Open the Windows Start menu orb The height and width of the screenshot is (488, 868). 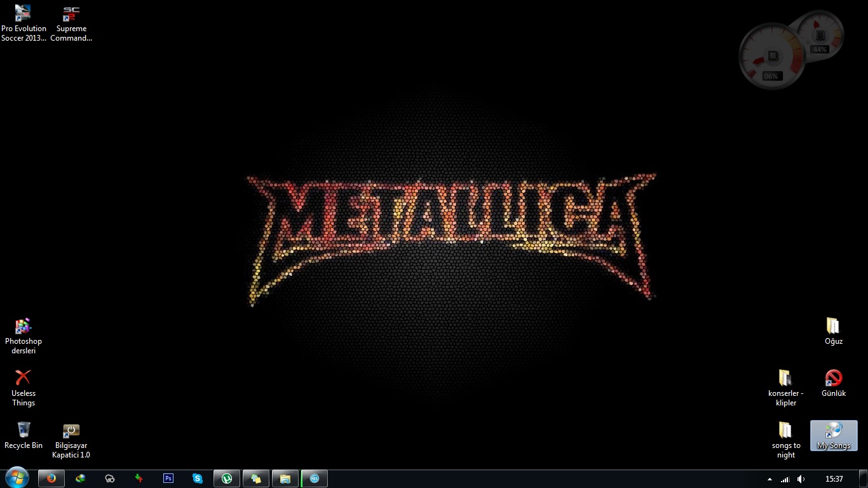(x=17, y=478)
